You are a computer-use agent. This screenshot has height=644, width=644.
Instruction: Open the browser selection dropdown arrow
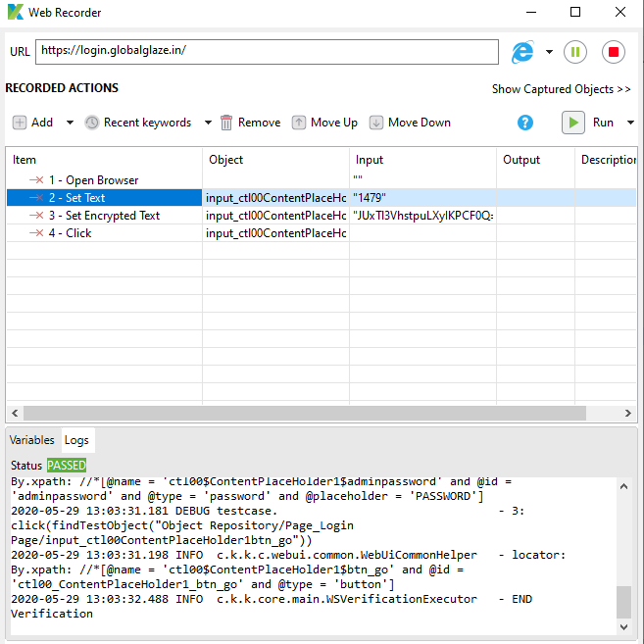(x=549, y=52)
